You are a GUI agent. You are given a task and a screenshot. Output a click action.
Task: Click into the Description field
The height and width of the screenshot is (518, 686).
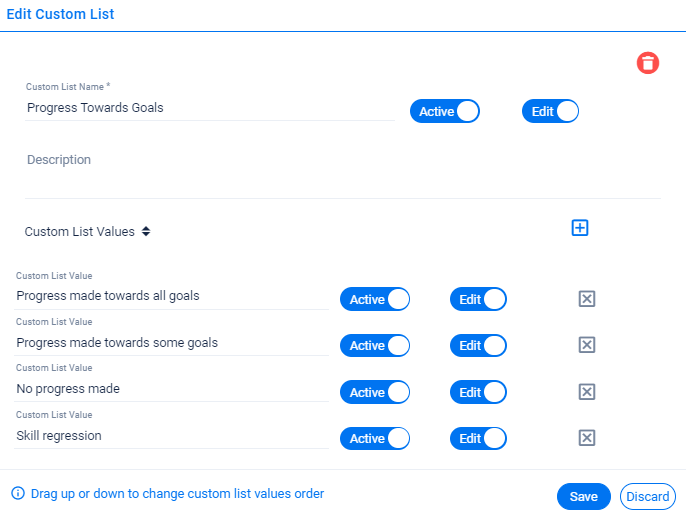(x=343, y=173)
